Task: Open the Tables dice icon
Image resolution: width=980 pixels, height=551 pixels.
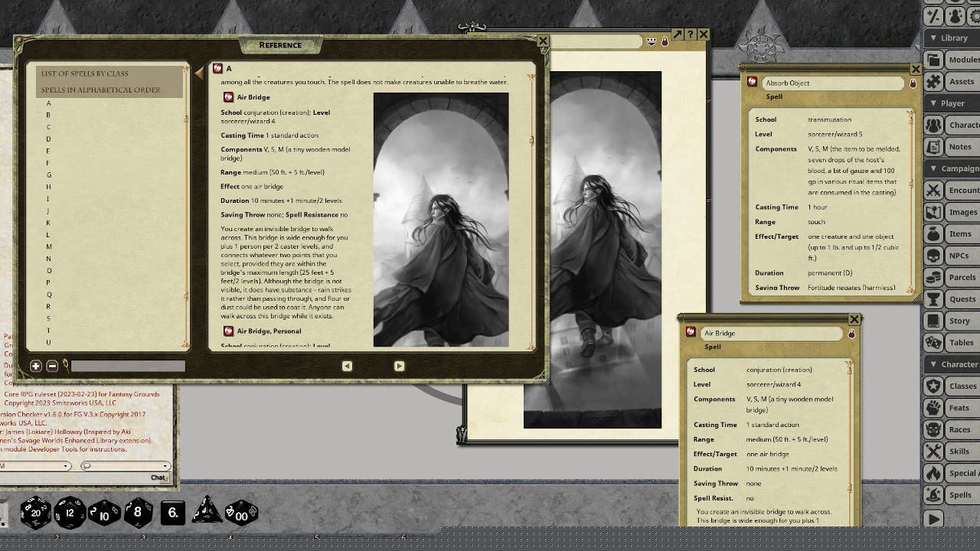Action: coord(933,342)
